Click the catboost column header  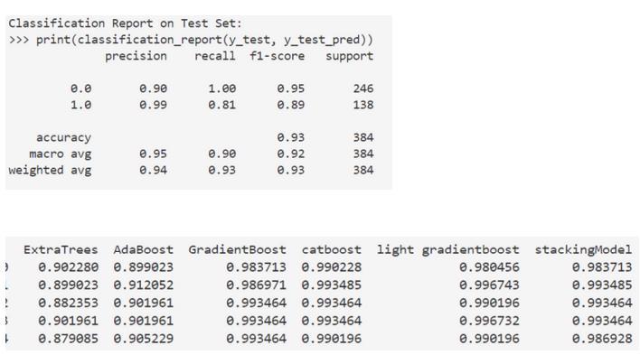click(x=331, y=249)
